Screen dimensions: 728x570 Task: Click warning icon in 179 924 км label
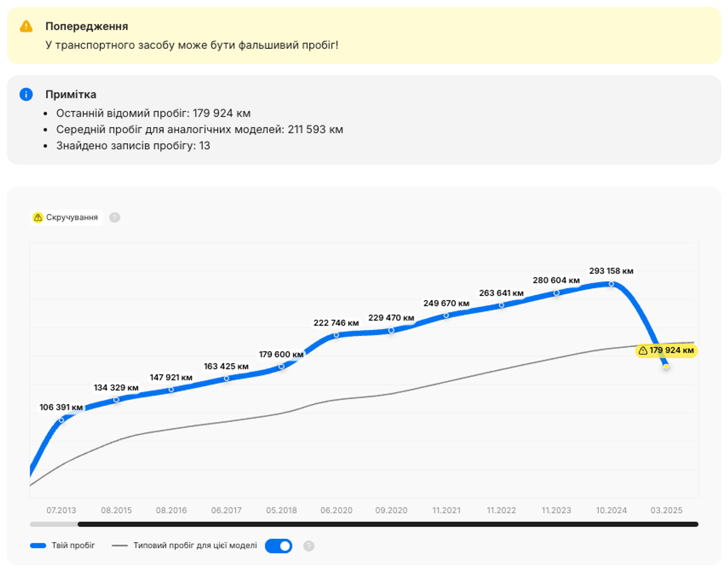[x=643, y=350]
